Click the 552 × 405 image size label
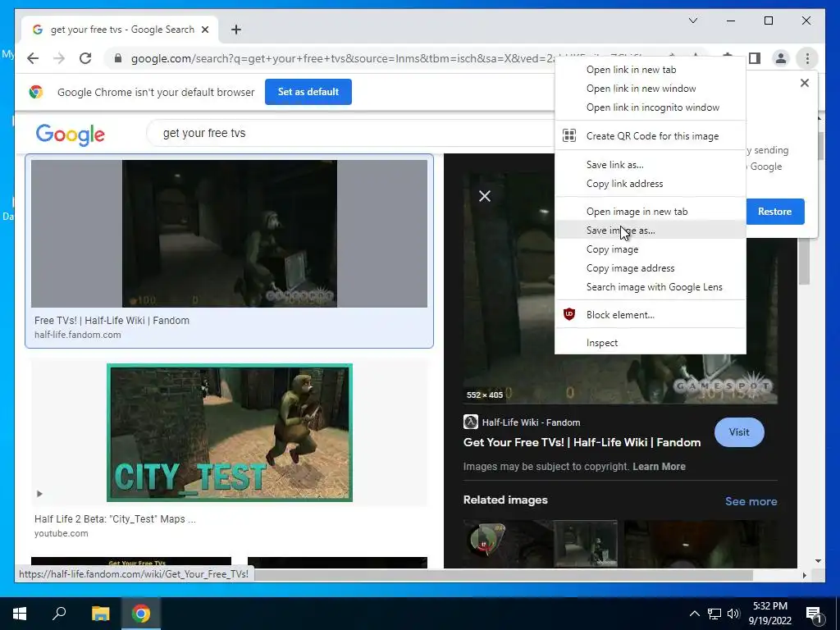 (485, 395)
